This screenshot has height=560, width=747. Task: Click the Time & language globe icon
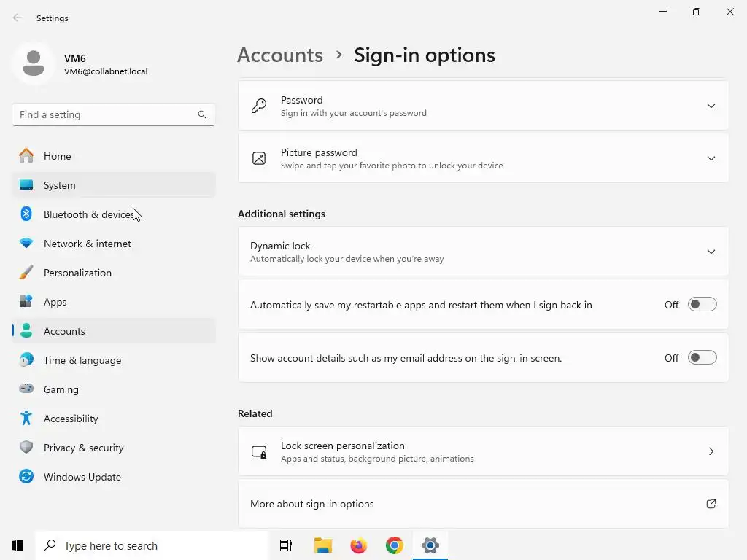26,359
